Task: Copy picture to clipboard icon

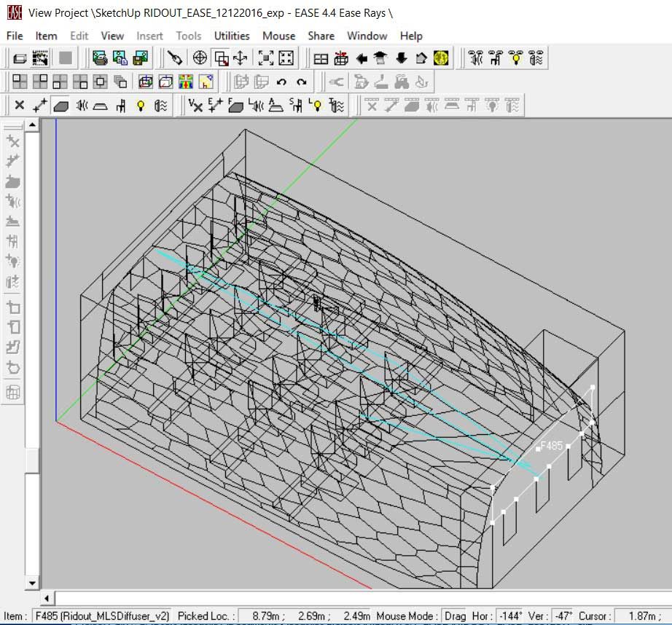Action: pyautogui.click(x=120, y=58)
